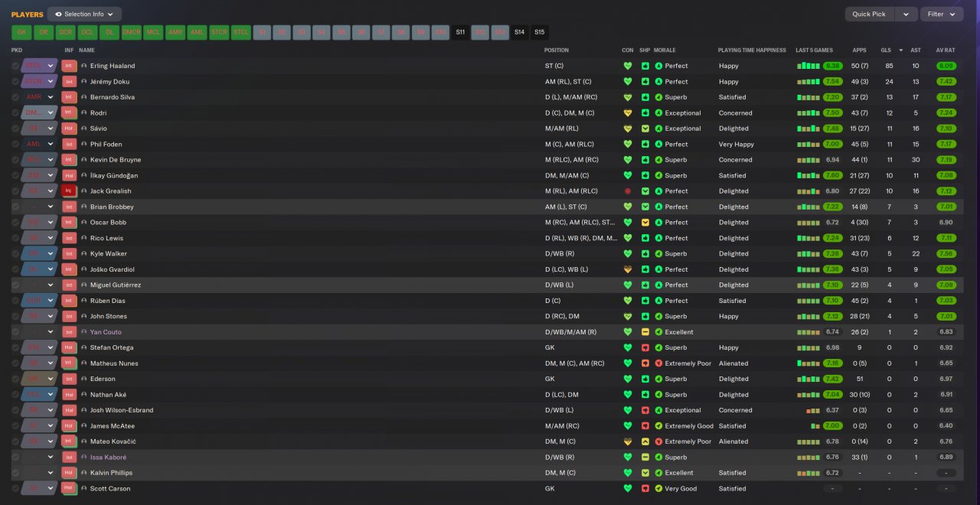This screenshot has height=505, width=980.
Task: Toggle the picked checkmark for Phil Foden
Action: (15, 144)
